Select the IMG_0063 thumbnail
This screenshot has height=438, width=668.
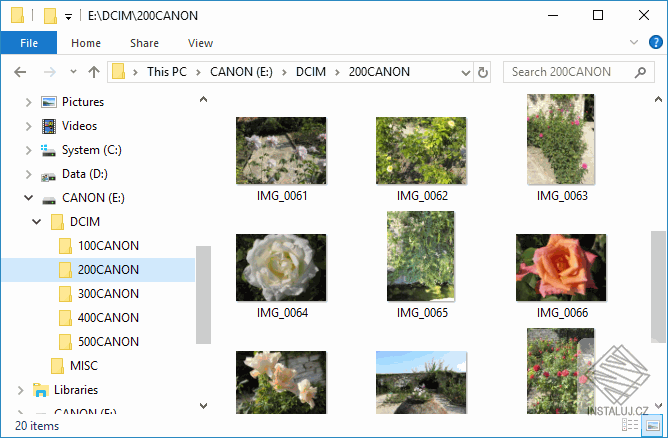click(x=561, y=139)
